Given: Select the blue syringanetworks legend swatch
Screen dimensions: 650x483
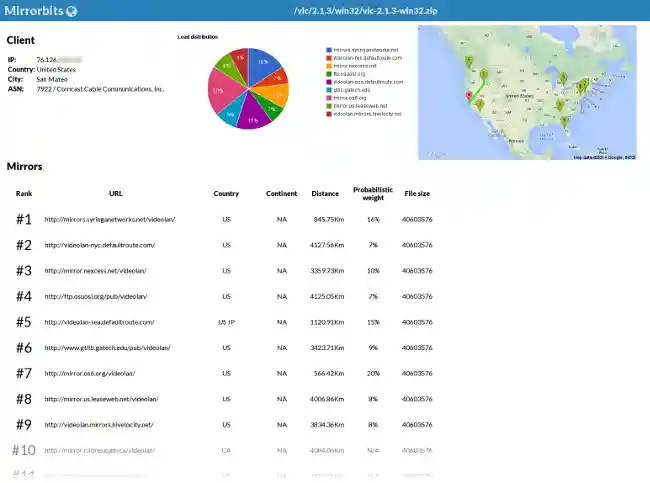Looking at the screenshot, I should [x=328, y=49].
